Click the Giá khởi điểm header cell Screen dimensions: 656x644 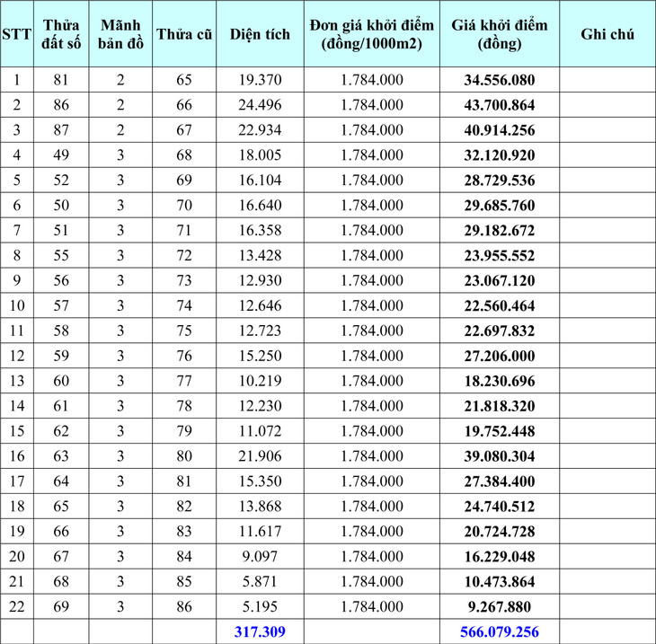click(499, 35)
